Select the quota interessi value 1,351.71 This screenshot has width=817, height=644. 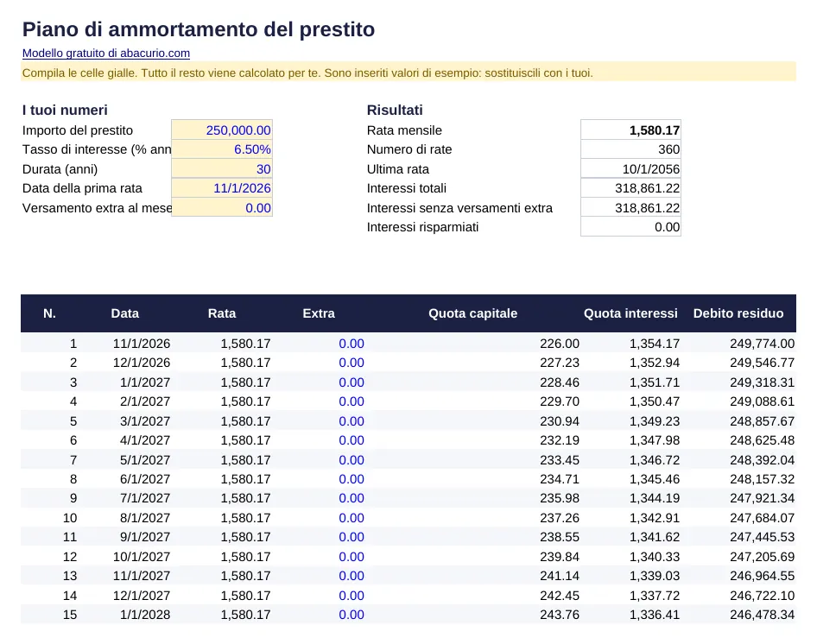[655, 382]
